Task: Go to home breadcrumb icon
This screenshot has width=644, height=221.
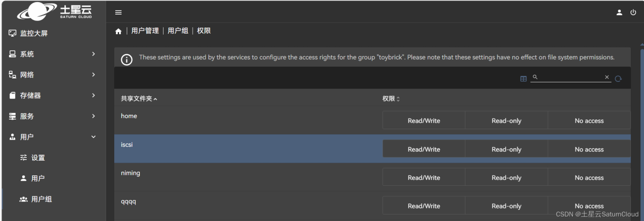Action: click(x=118, y=31)
